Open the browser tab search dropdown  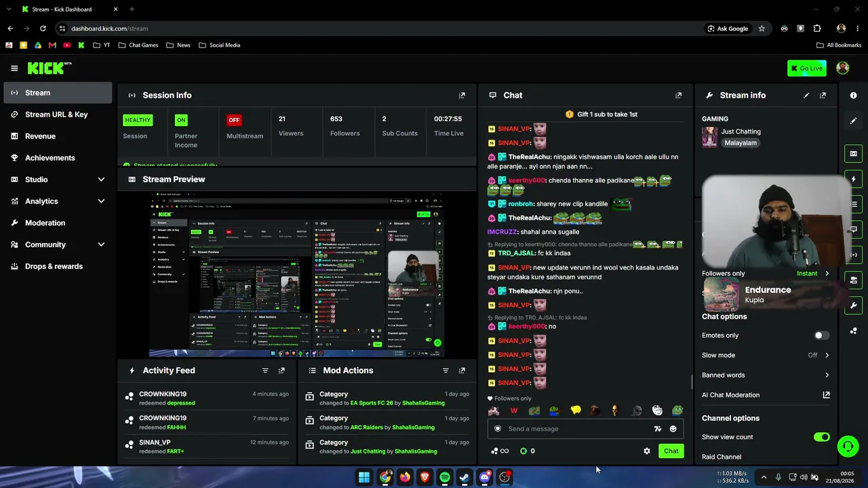(x=9, y=9)
